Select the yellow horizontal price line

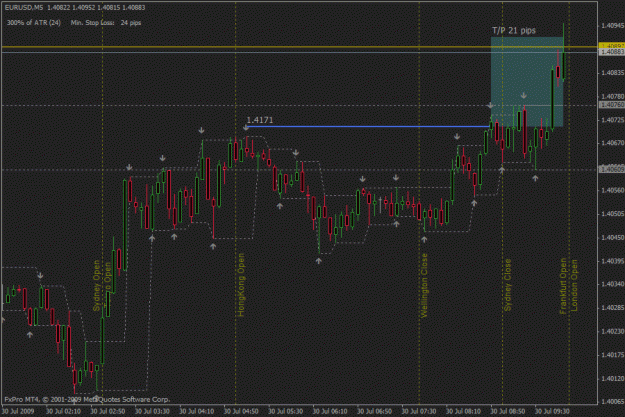[x=300, y=47]
